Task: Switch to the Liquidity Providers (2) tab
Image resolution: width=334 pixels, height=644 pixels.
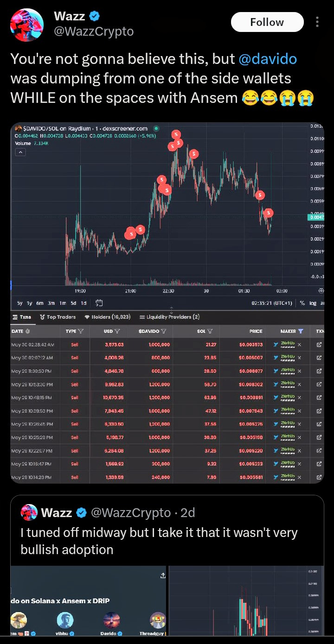Action: tap(169, 317)
